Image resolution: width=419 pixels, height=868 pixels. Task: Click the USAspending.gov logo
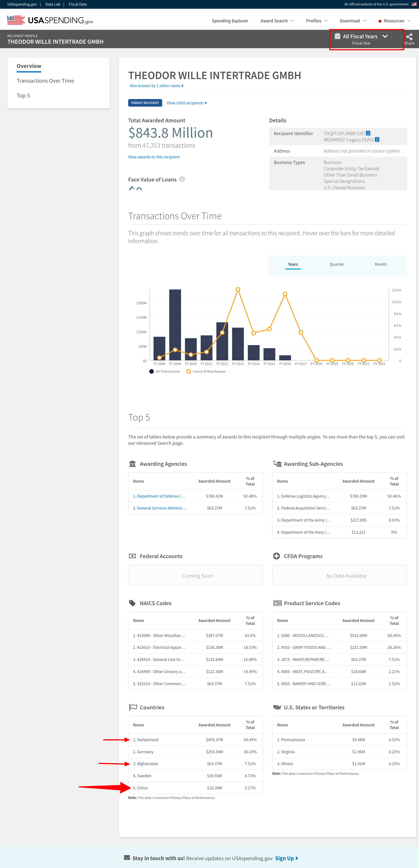click(x=50, y=20)
